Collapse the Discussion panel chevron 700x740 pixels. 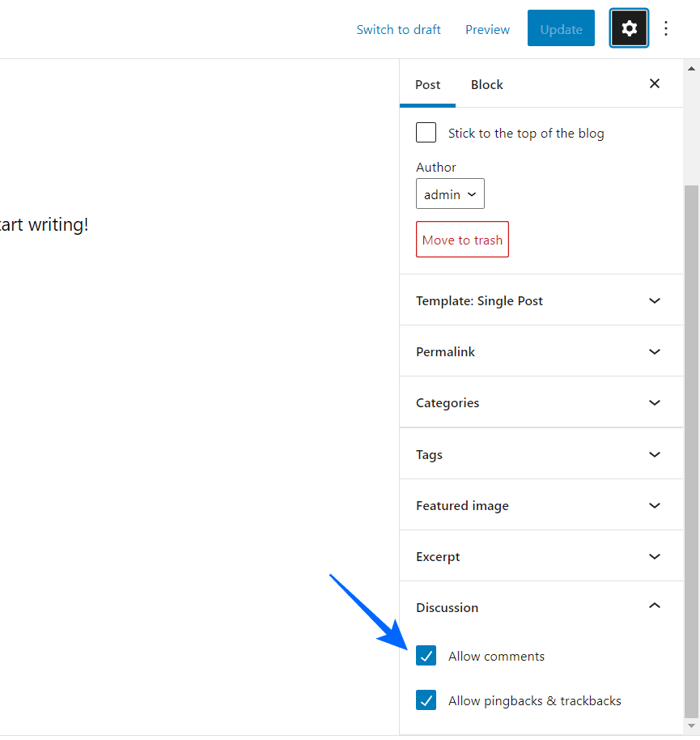[654, 606]
